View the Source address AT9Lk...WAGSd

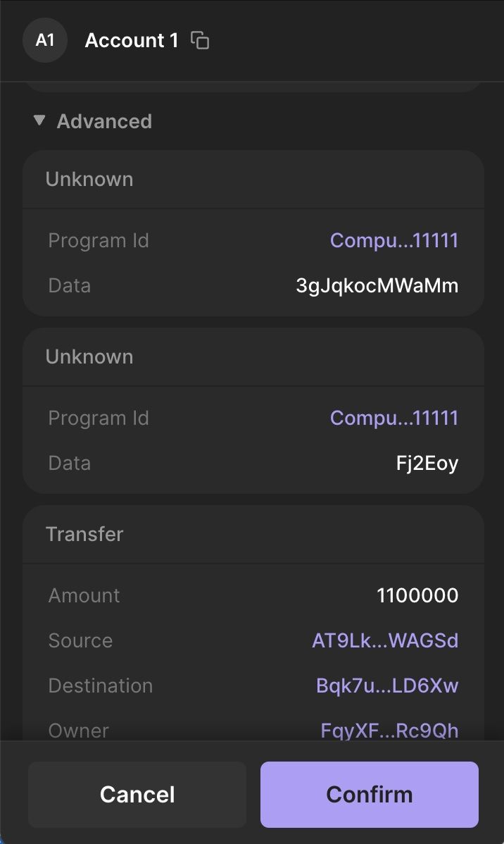pos(385,640)
